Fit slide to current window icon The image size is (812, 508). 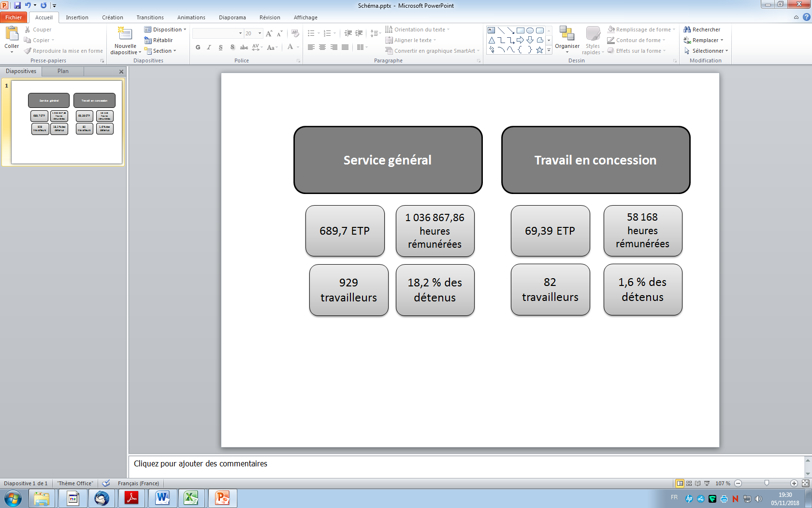[x=805, y=483]
